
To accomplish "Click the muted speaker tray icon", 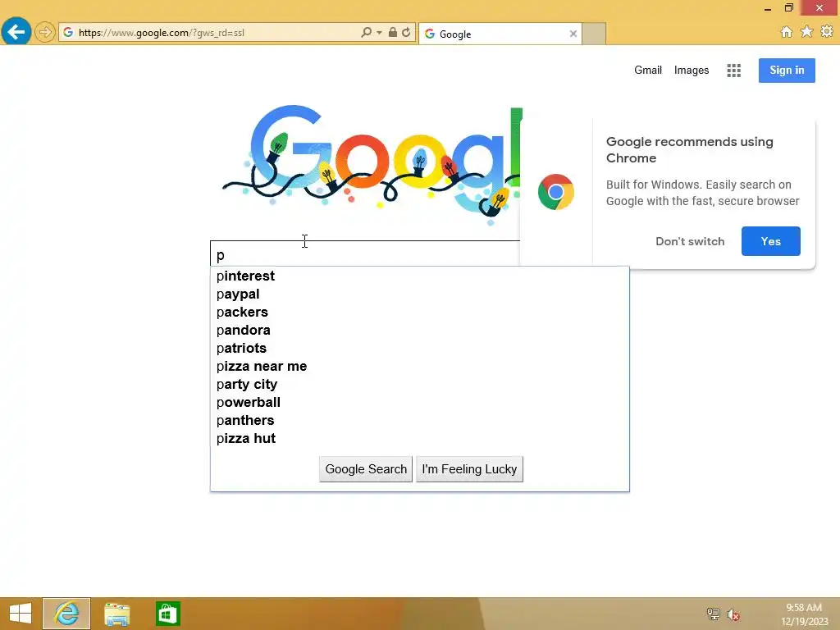I will (733, 614).
